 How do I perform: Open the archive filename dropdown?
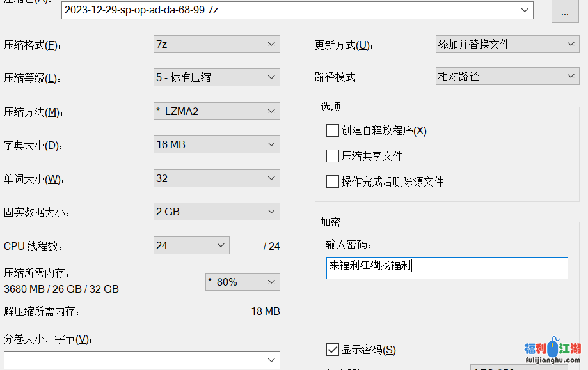pyautogui.click(x=525, y=10)
